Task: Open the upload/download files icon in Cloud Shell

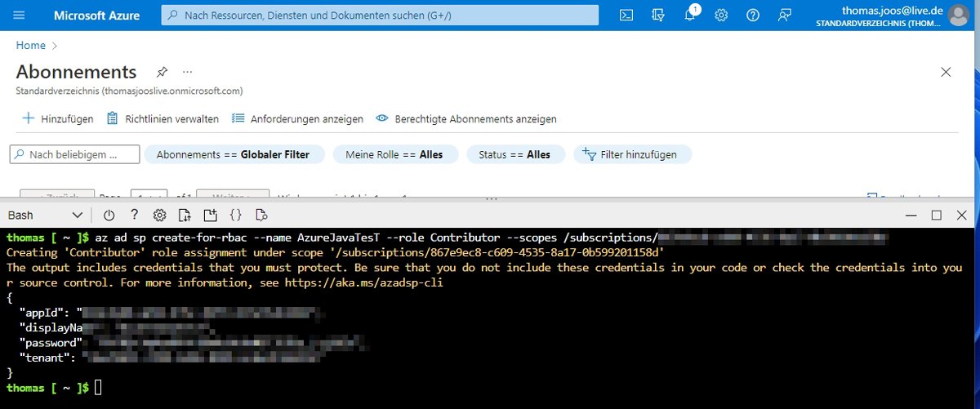Action: [185, 216]
